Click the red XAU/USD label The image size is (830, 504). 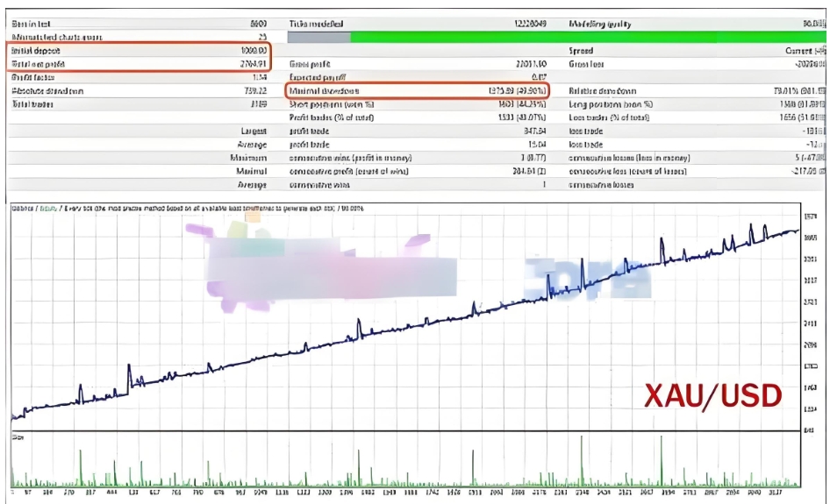(712, 396)
